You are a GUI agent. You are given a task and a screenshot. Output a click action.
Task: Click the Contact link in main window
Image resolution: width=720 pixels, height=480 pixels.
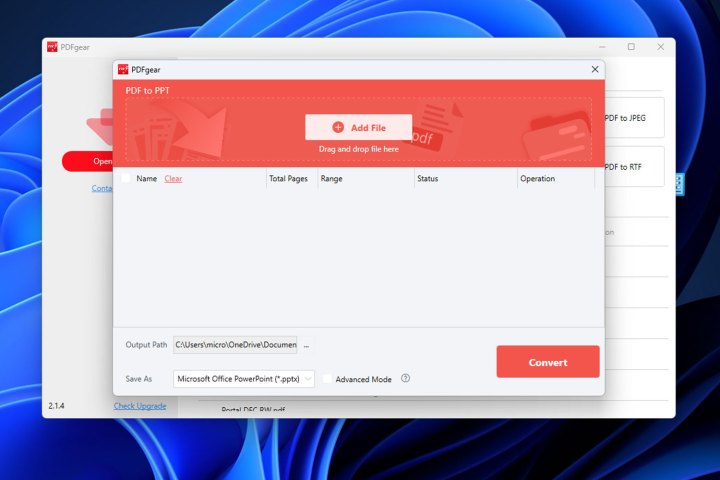pyautogui.click(x=102, y=188)
